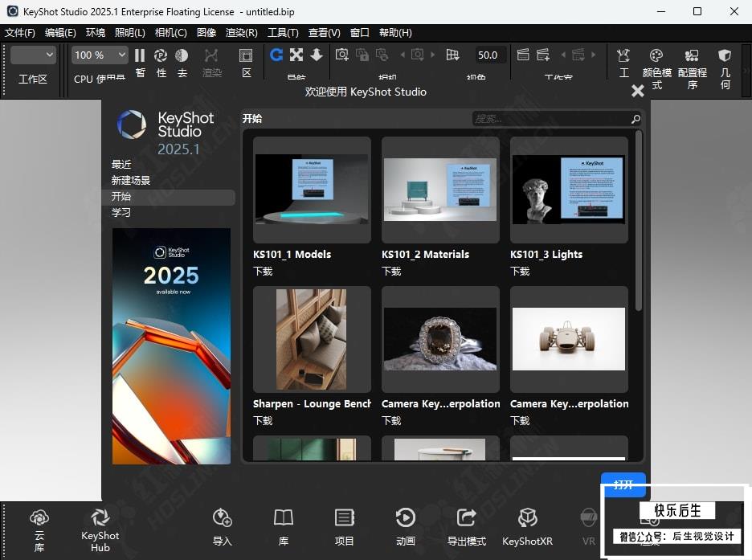Launch KeyShot Hub from bottom toolbar
Image resolution: width=752 pixels, height=560 pixels.
click(100, 529)
